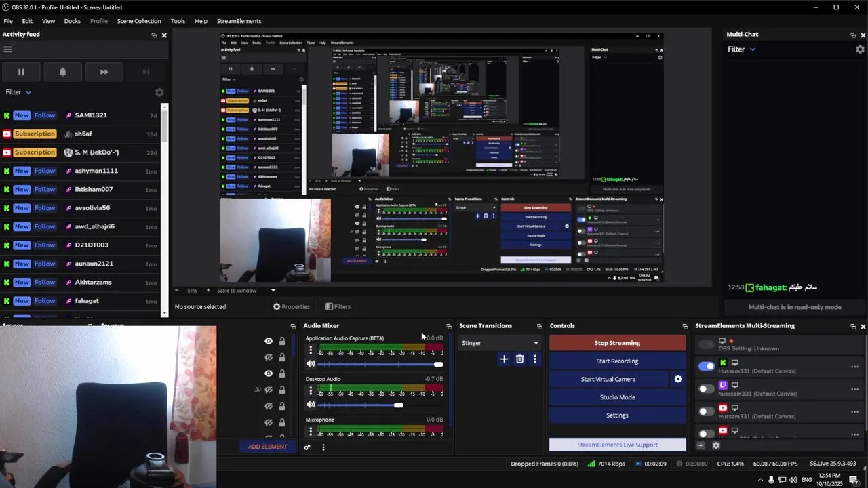Float the Scene Transitions dock
This screenshot has width=868, height=488.
click(x=540, y=326)
